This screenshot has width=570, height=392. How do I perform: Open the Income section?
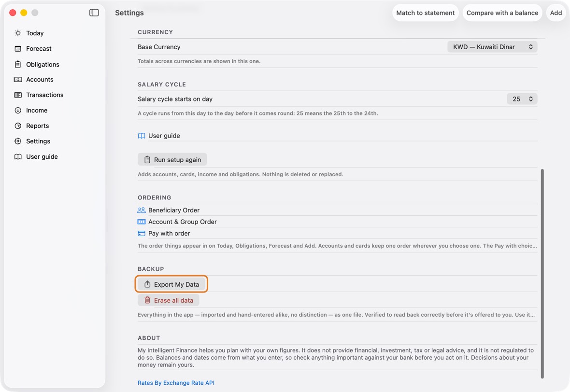click(x=37, y=111)
